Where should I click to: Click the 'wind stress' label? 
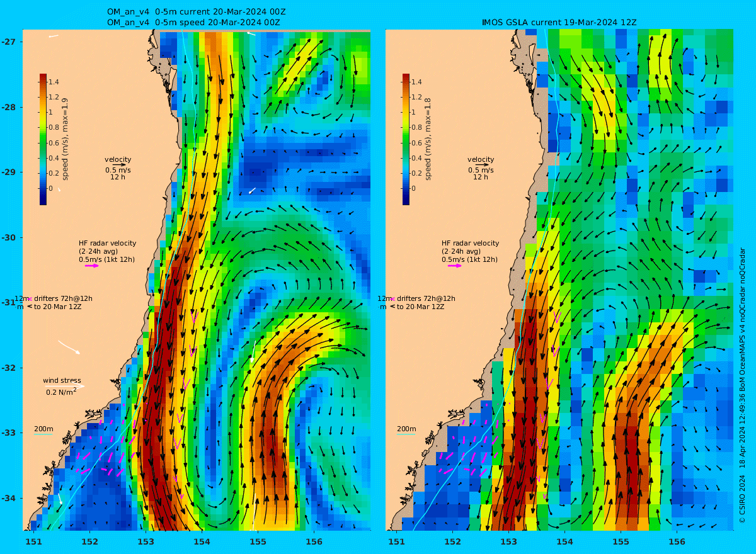[62, 380]
